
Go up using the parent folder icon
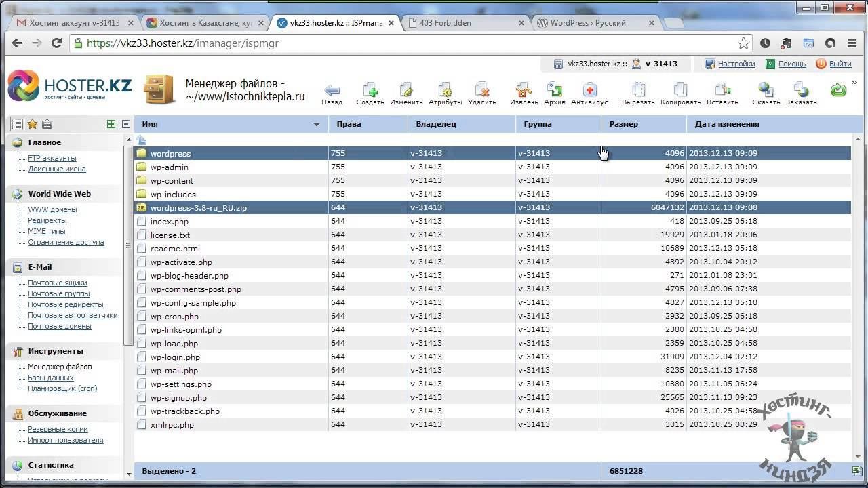141,140
